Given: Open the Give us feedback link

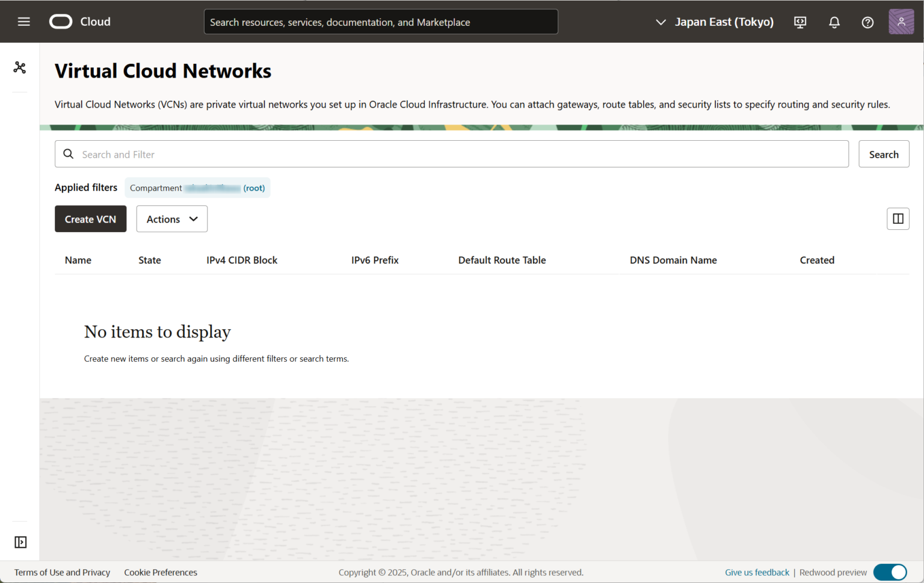Looking at the screenshot, I should pyautogui.click(x=757, y=572).
